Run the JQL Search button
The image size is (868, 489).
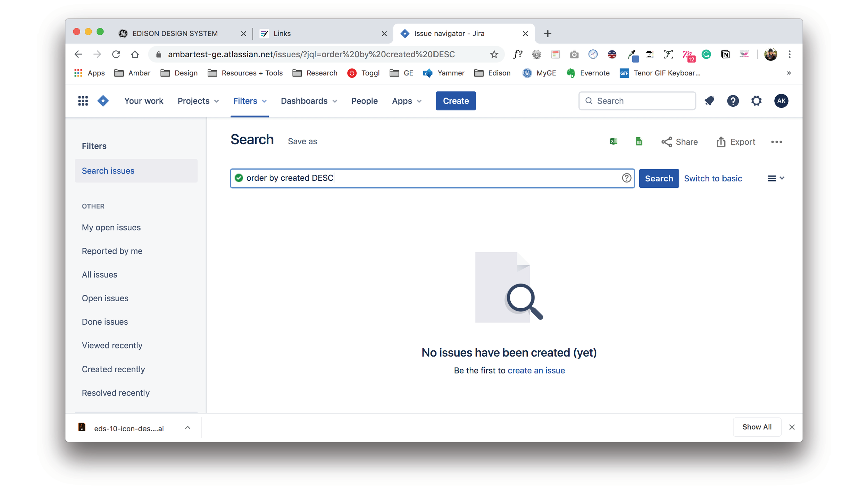point(659,178)
